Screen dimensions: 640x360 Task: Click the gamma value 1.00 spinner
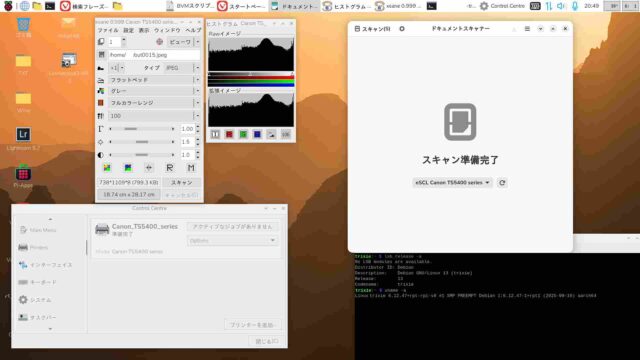click(190, 129)
